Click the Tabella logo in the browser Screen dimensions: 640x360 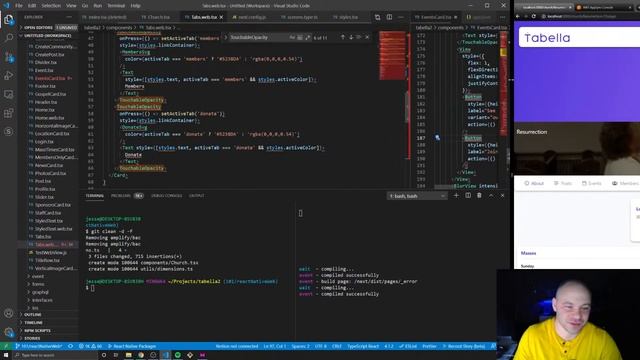[547, 38]
